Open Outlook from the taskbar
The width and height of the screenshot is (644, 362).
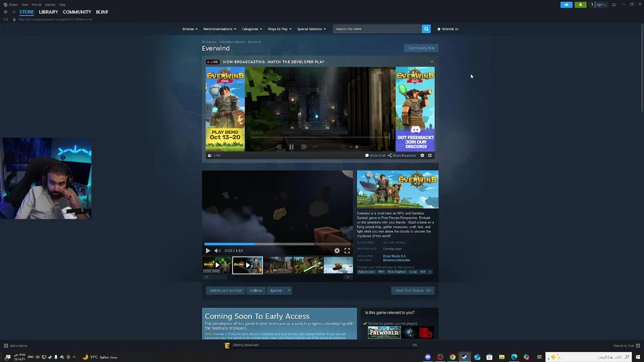(x=477, y=357)
